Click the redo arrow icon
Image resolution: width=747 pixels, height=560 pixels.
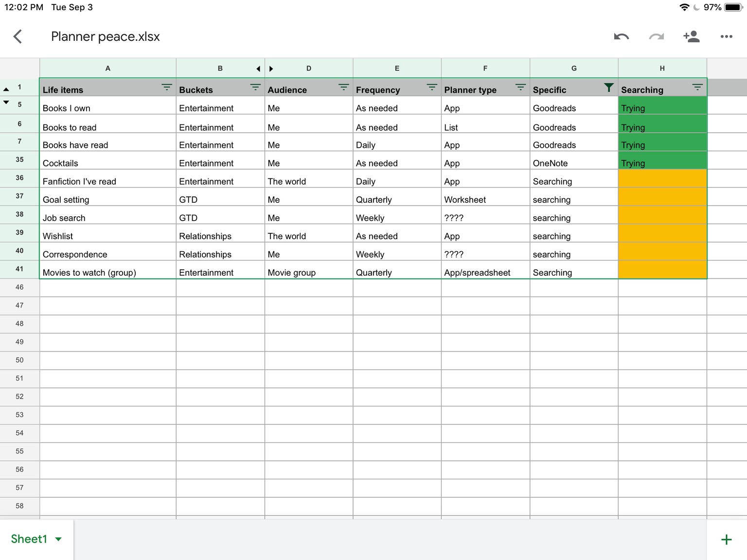click(x=657, y=36)
